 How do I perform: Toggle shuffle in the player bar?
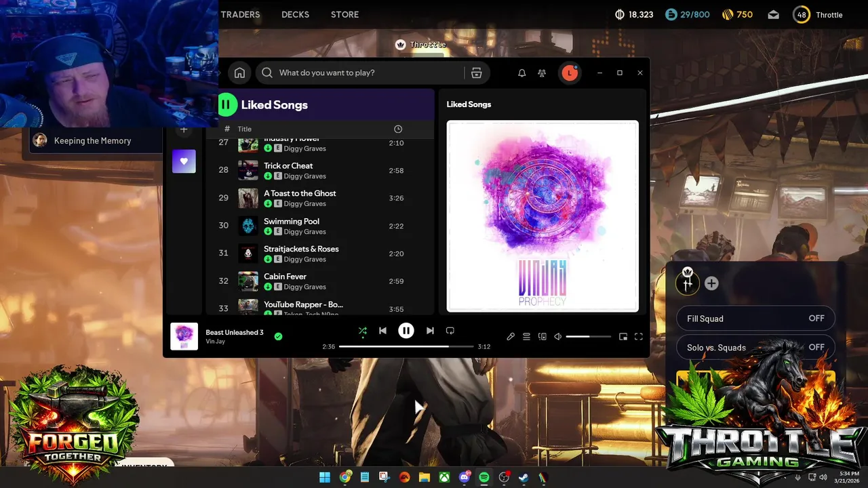[x=363, y=331]
